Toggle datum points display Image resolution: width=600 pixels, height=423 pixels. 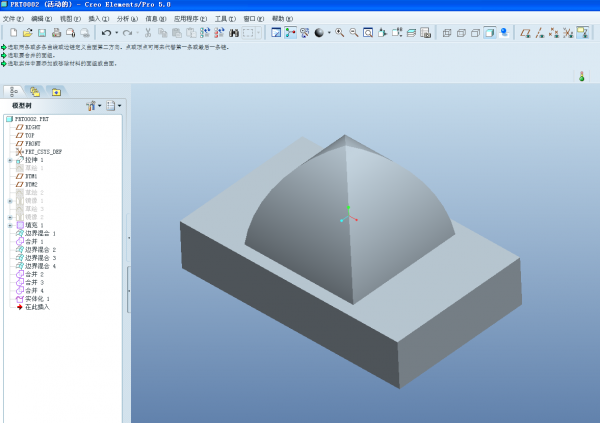(554, 33)
